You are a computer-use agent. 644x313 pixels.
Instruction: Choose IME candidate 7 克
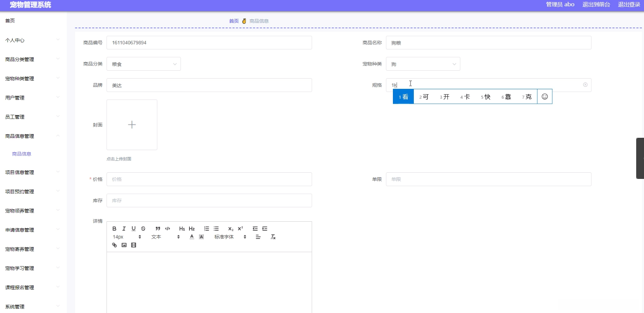(526, 97)
